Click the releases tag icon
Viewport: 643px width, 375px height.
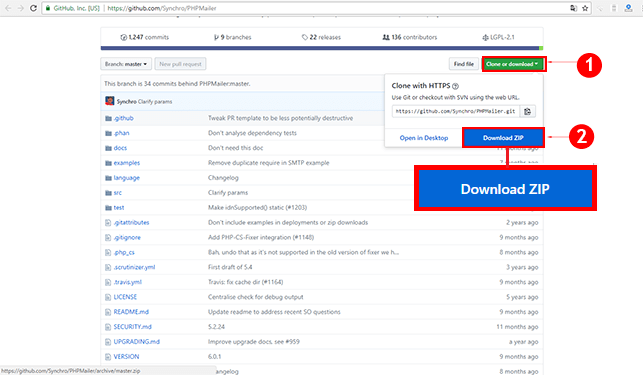click(305, 37)
